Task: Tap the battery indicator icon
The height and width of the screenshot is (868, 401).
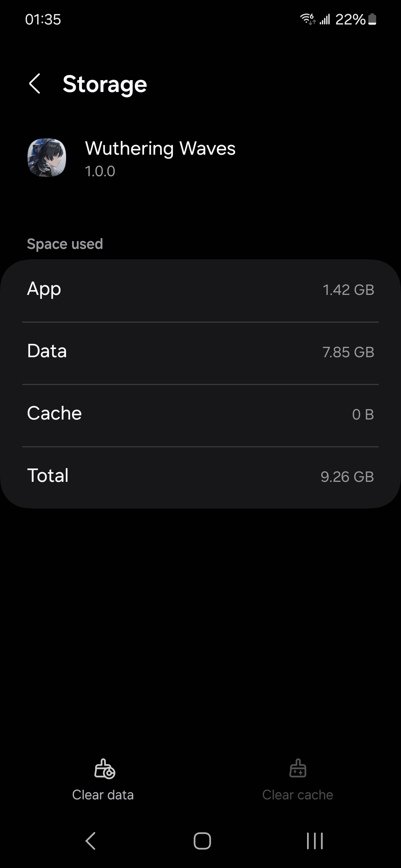Action: 373,19
